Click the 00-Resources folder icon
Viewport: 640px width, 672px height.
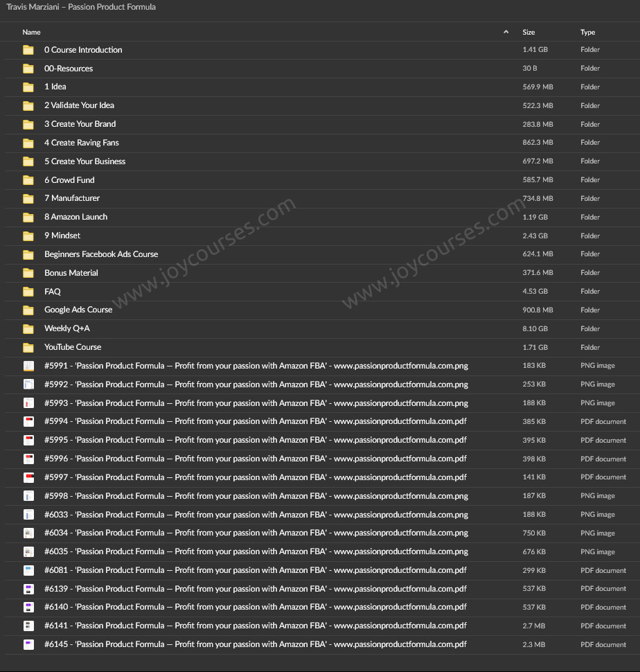click(x=28, y=69)
